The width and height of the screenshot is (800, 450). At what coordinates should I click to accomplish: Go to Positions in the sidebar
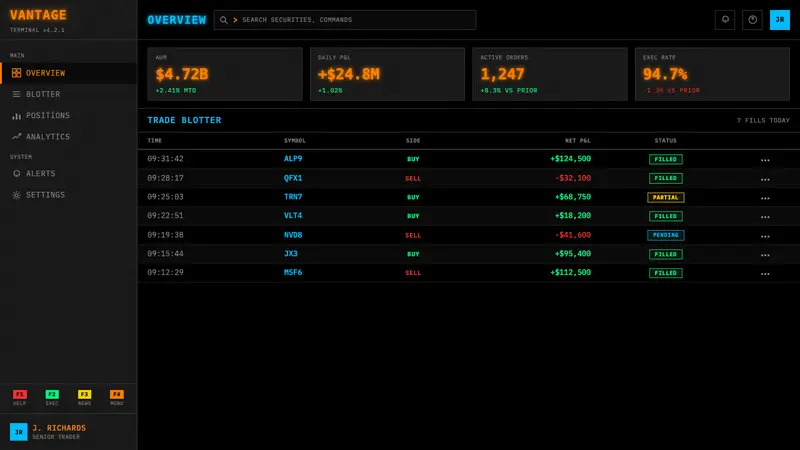coord(69,115)
